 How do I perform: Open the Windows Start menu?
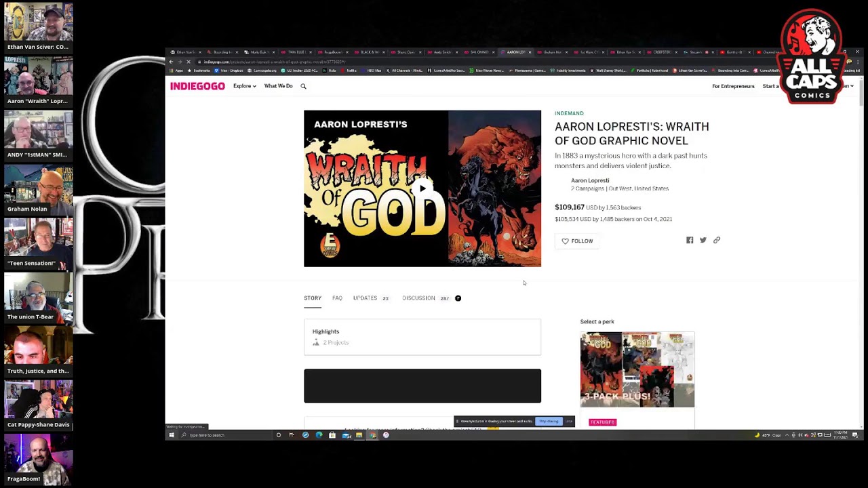(172, 435)
